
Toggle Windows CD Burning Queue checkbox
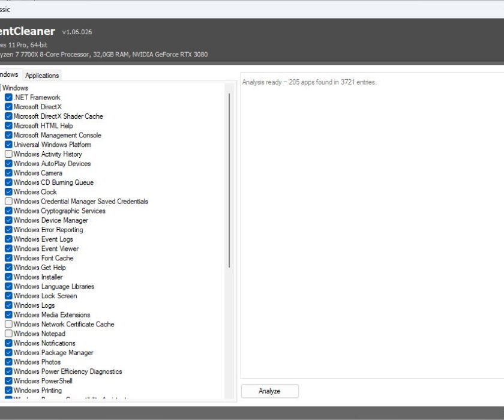pyautogui.click(x=8, y=182)
